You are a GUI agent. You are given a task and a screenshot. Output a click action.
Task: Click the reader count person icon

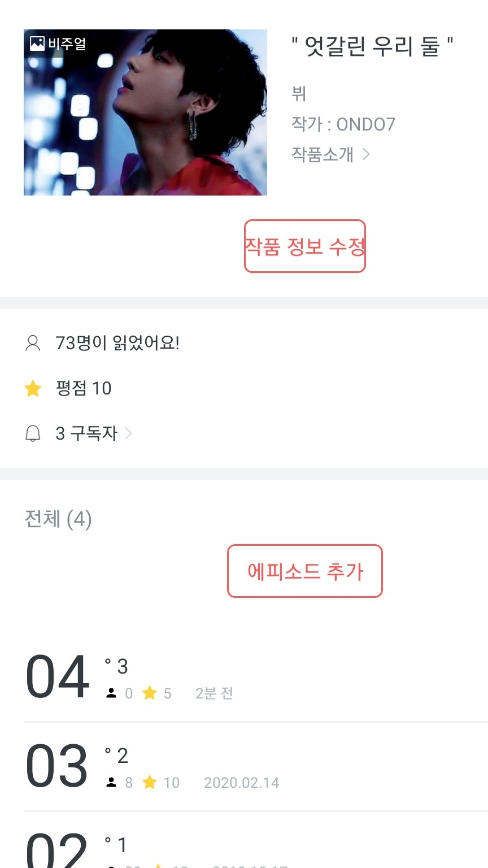(33, 343)
